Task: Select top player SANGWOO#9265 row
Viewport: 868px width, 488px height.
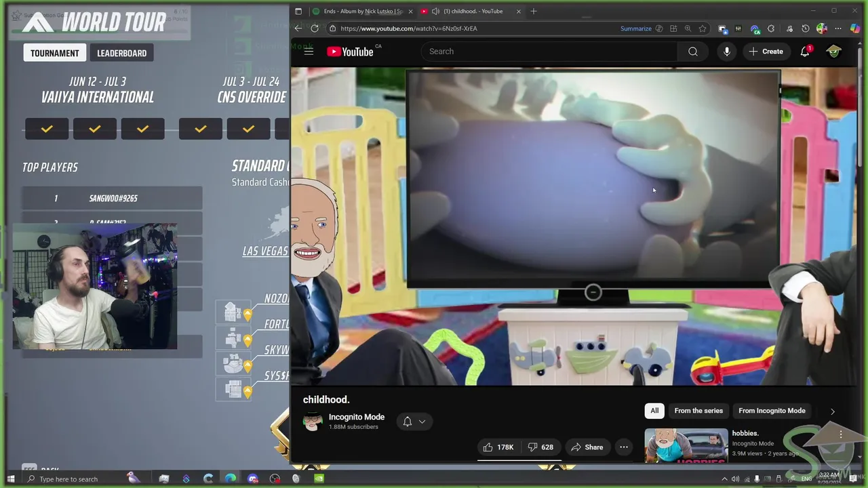Action: pyautogui.click(x=112, y=198)
